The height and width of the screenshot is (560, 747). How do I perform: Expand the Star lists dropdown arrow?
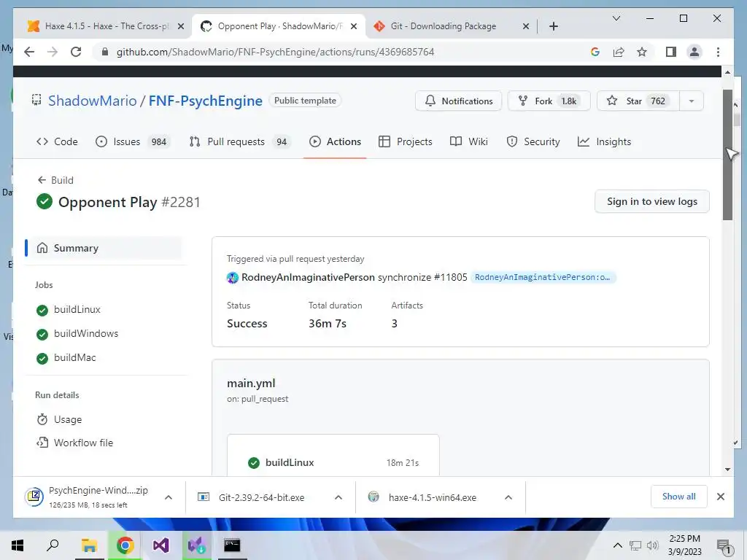pyautogui.click(x=692, y=101)
